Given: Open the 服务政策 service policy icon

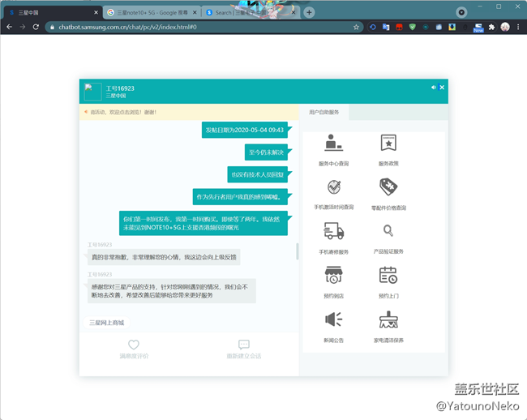Looking at the screenshot, I should [x=388, y=143].
